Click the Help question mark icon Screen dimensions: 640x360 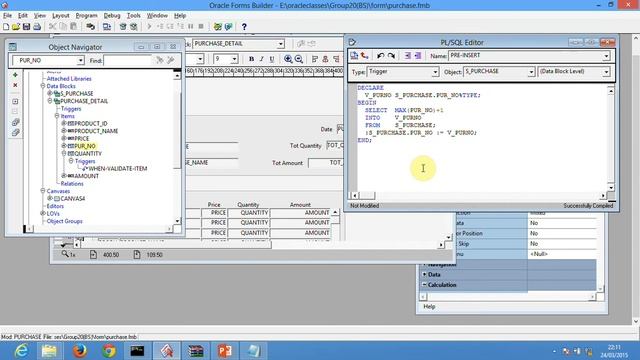click(244, 27)
